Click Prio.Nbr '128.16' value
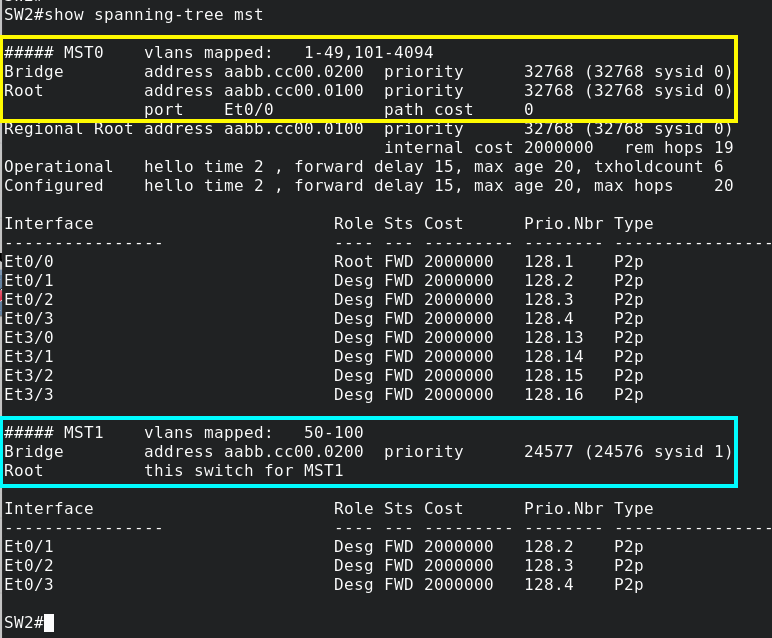 point(553,394)
